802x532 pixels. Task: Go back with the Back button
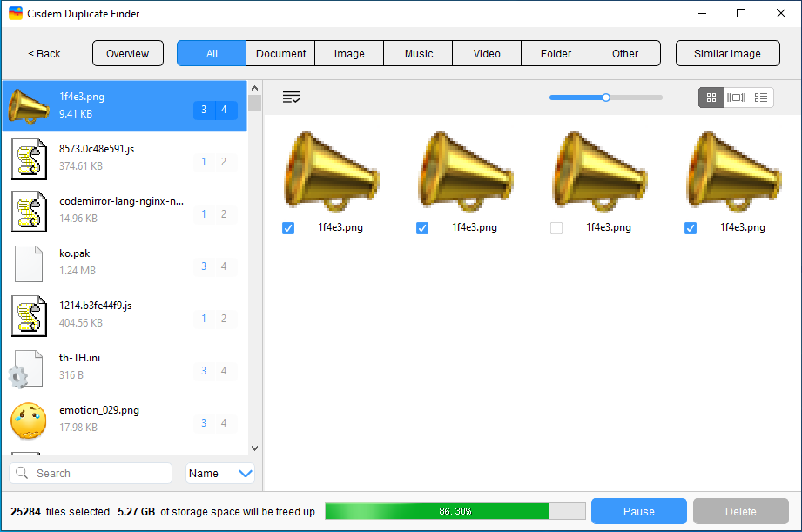[44, 53]
